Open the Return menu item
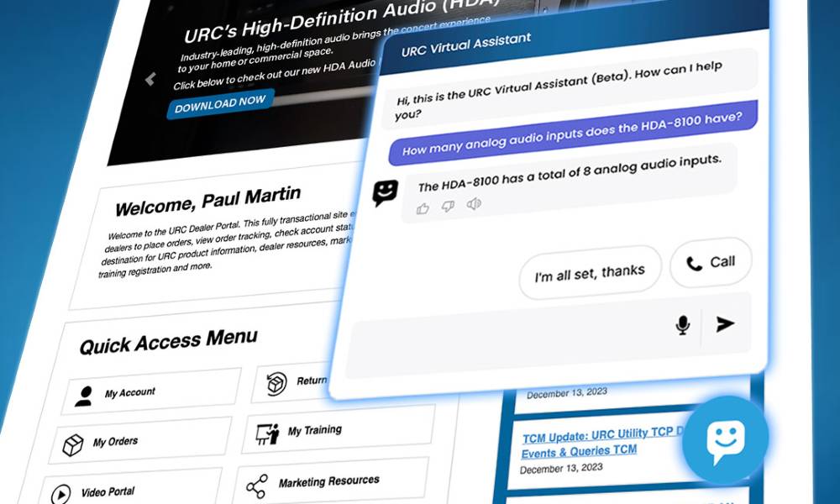The image size is (840, 504). click(292, 382)
